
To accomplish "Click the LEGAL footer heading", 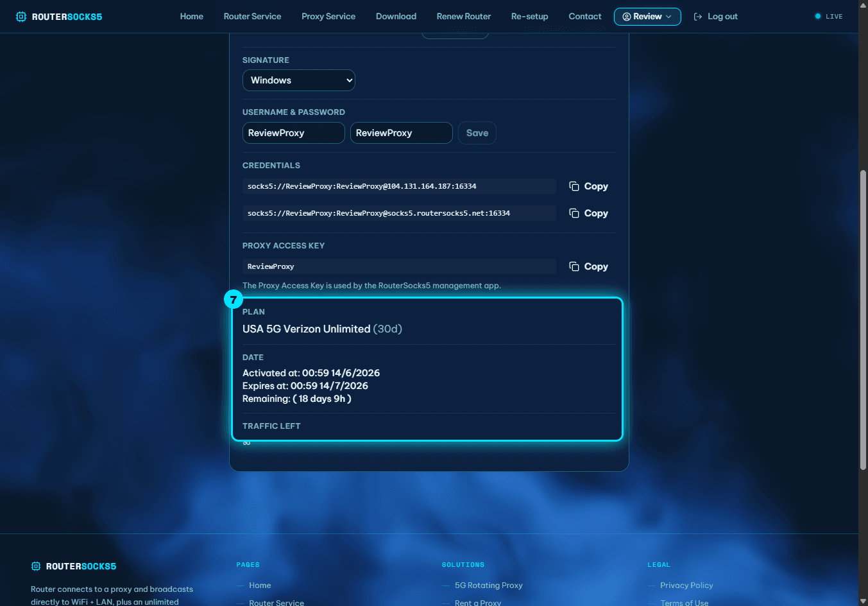I will 659,565.
